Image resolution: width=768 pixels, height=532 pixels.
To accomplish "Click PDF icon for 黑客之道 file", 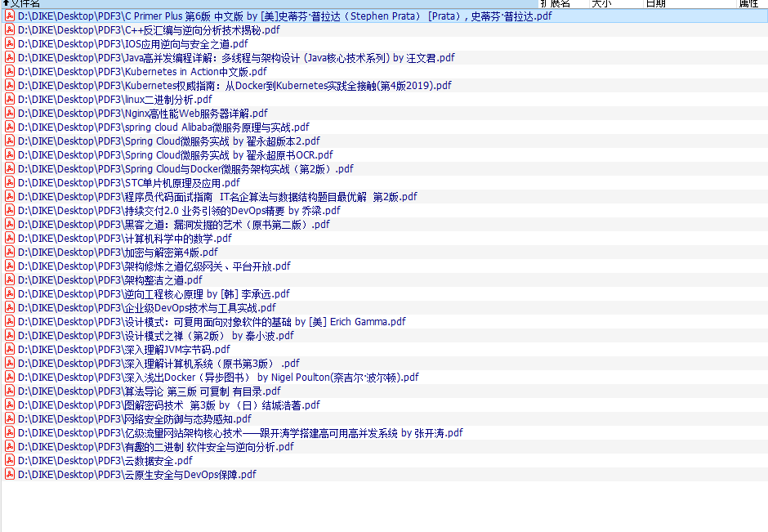I will click(x=9, y=224).
